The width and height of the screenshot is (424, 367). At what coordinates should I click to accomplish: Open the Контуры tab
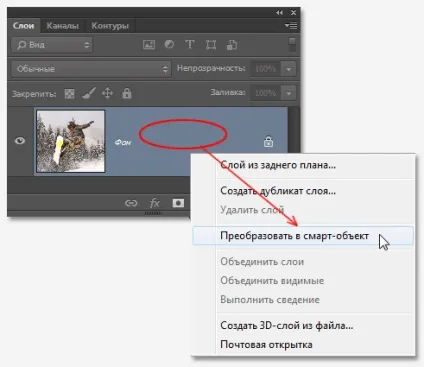click(x=110, y=26)
